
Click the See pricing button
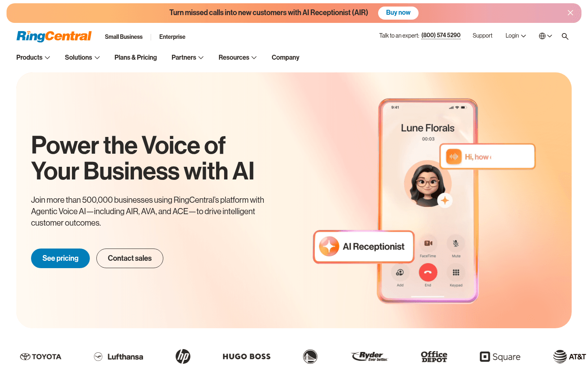(60, 258)
